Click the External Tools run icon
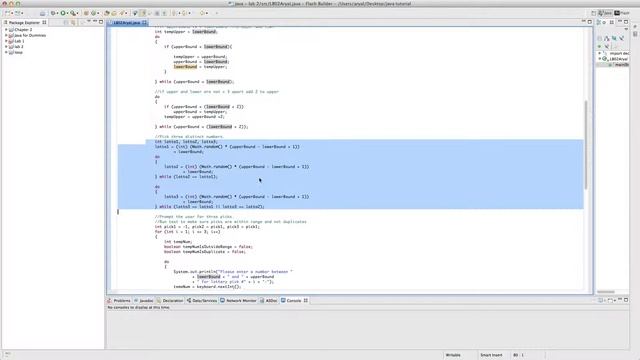This screenshot has width=640, height=360. [x=73, y=13]
